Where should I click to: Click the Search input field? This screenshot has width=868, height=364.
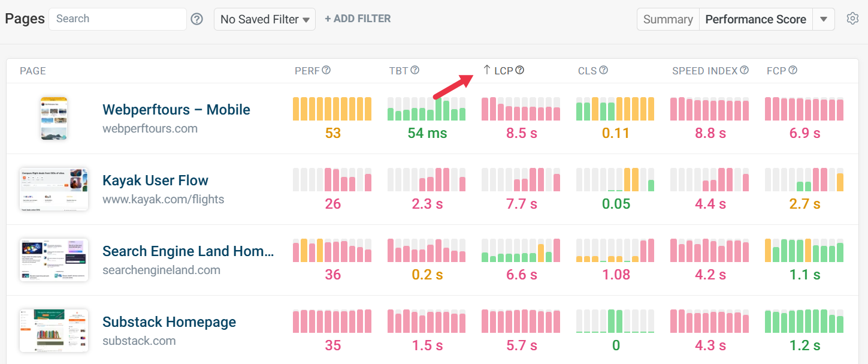pyautogui.click(x=117, y=19)
